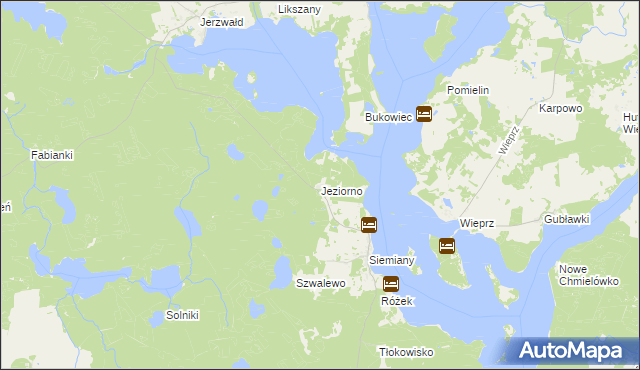640x370 pixels.
Task: Select the Siemiany place label
Action: 391,260
